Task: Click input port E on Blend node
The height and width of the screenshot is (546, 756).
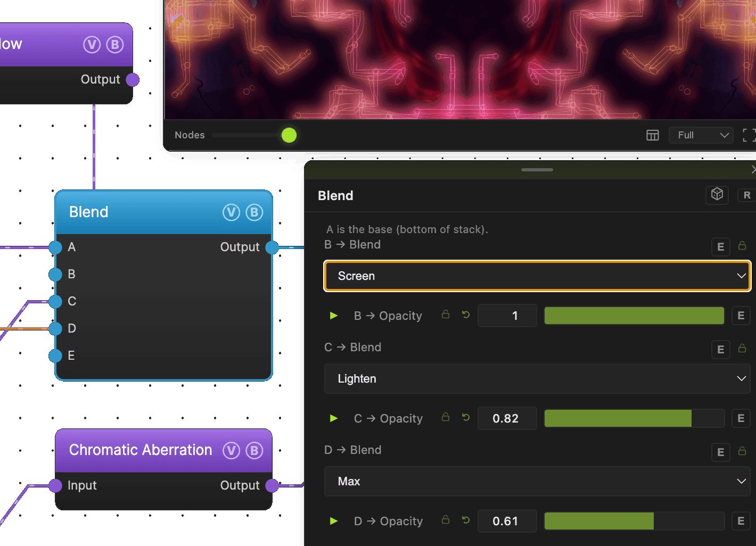Action: point(55,355)
